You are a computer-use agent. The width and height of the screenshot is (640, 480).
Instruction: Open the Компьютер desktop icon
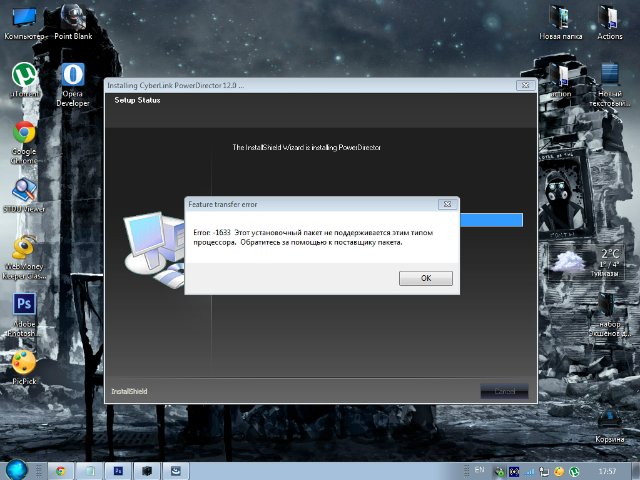pos(24,19)
